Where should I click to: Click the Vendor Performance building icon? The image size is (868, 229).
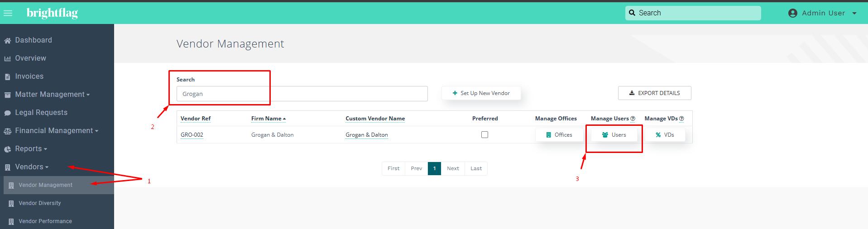coord(11,222)
